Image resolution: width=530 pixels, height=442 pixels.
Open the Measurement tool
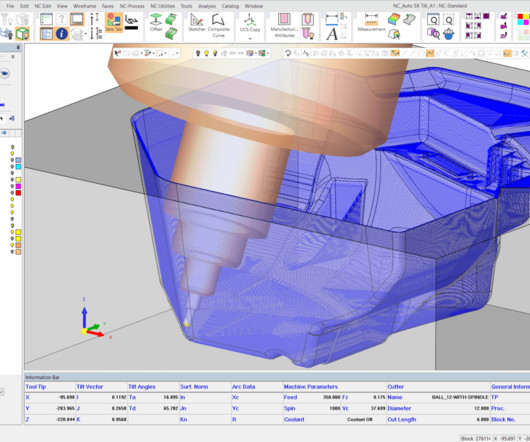pyautogui.click(x=371, y=22)
